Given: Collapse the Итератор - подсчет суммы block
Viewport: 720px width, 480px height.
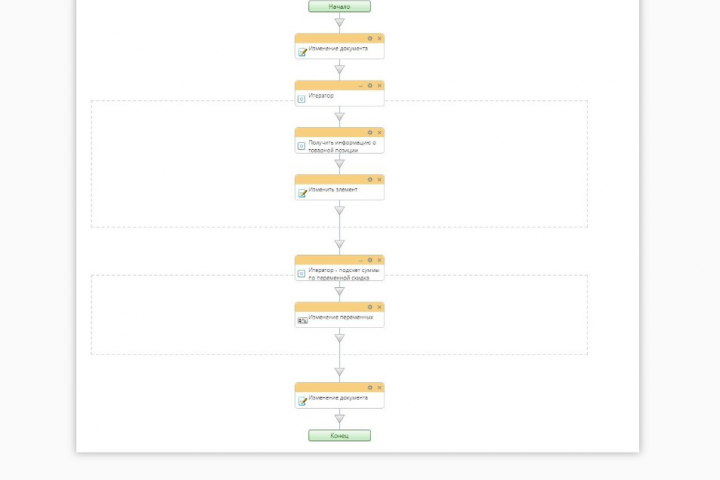Looking at the screenshot, I should 360,260.
